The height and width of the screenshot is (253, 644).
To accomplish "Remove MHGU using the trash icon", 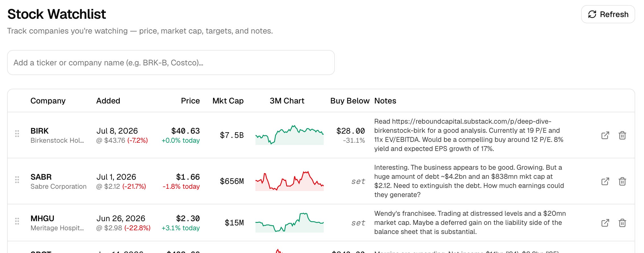I will click(622, 223).
